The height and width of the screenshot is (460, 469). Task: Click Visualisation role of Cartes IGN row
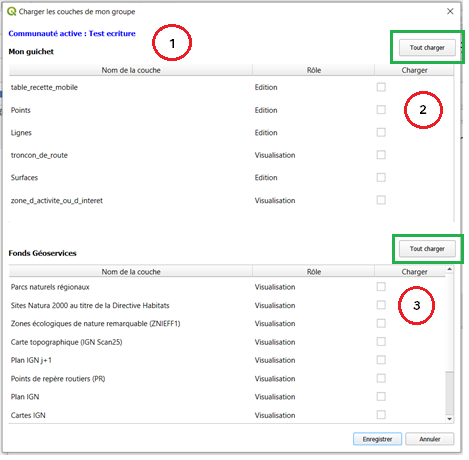[x=275, y=415]
